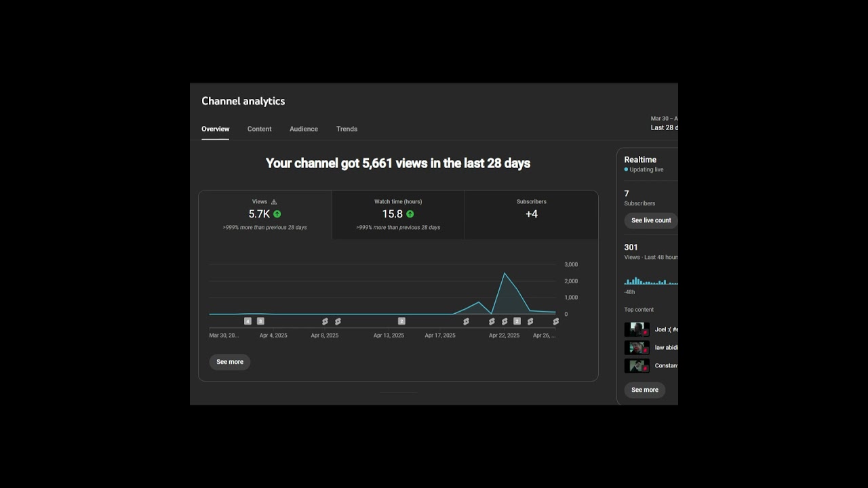This screenshot has width=868, height=488.
Task: Click the Shorts icon above Apr 8, 2025 label
Action: pyautogui.click(x=325, y=321)
